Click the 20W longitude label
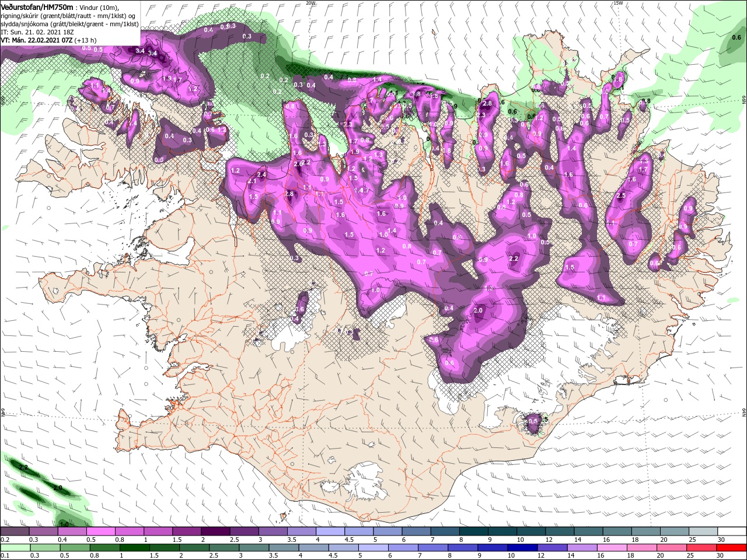The width and height of the screenshot is (747, 560). (311, 2)
